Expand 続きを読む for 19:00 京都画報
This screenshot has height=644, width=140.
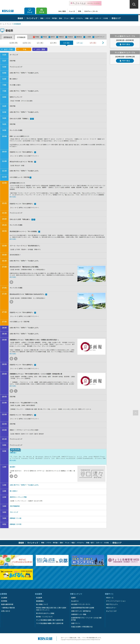pyautogui.click(x=13, y=354)
